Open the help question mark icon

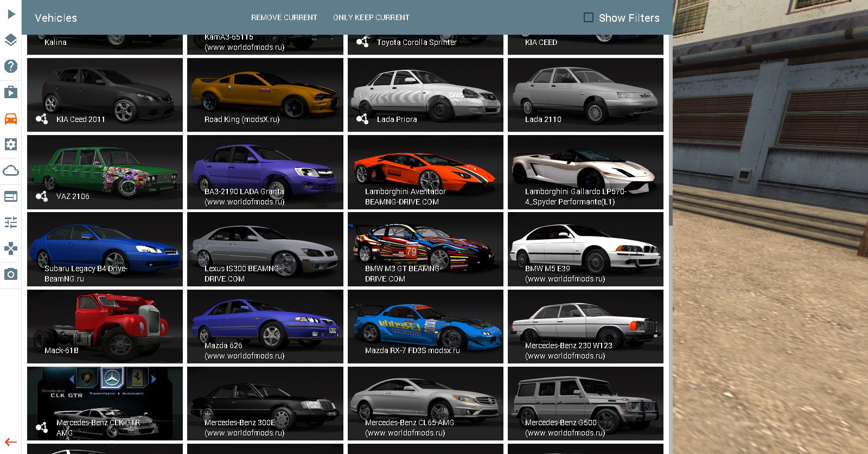point(11,66)
